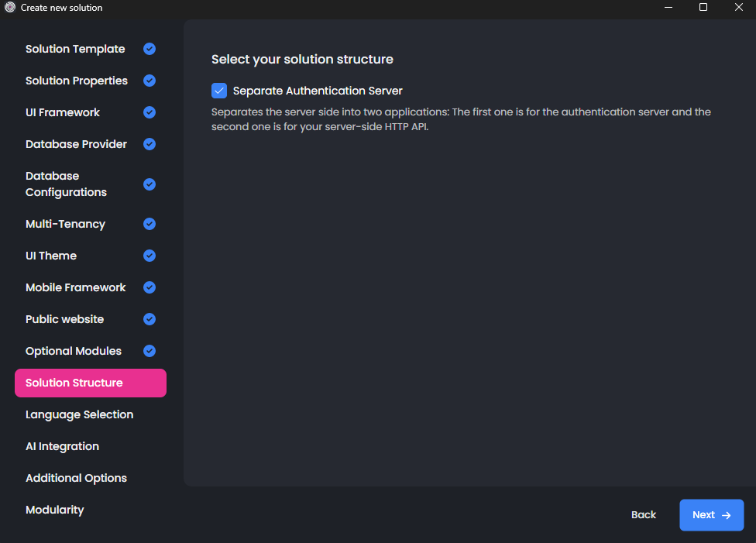Click the app logo in title bar
Screen dimensions: 756x543
click(x=10, y=8)
